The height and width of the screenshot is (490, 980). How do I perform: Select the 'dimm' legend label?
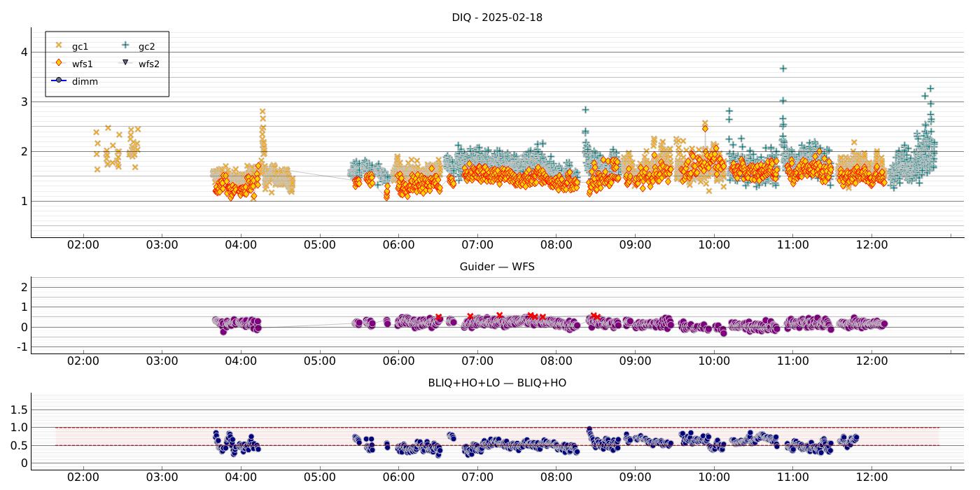(85, 82)
